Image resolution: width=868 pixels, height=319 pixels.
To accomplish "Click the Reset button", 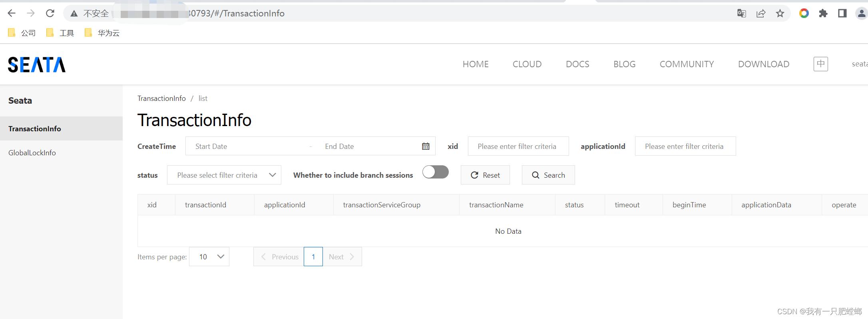I will pos(485,175).
